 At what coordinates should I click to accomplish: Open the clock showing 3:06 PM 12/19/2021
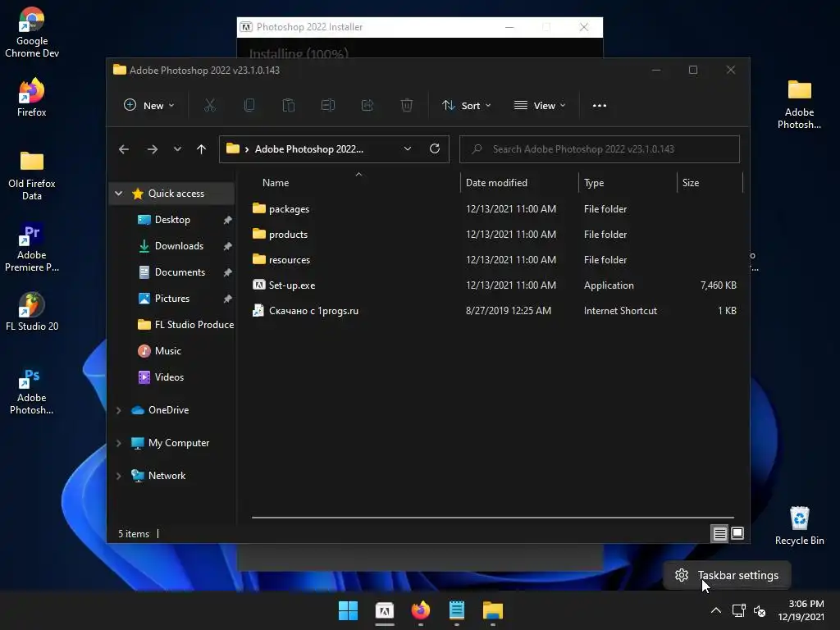(801, 610)
